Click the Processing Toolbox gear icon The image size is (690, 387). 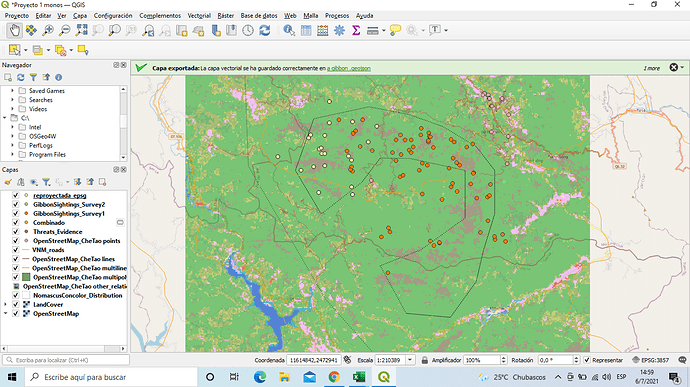coord(339,30)
